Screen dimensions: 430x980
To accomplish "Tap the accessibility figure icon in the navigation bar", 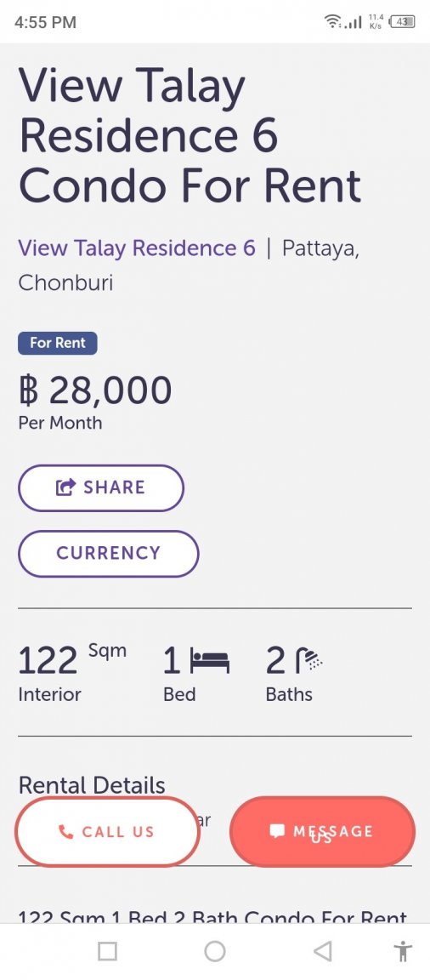I will pos(403,951).
